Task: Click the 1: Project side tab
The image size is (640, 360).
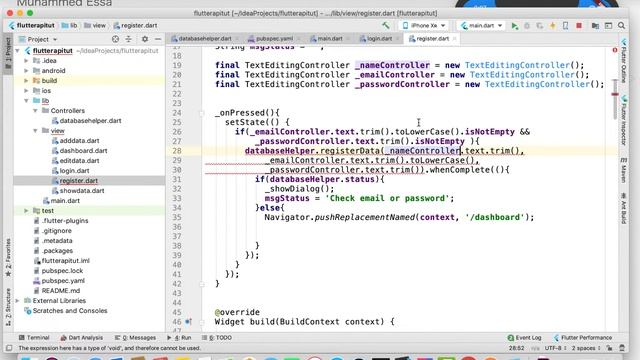Action: point(8,54)
